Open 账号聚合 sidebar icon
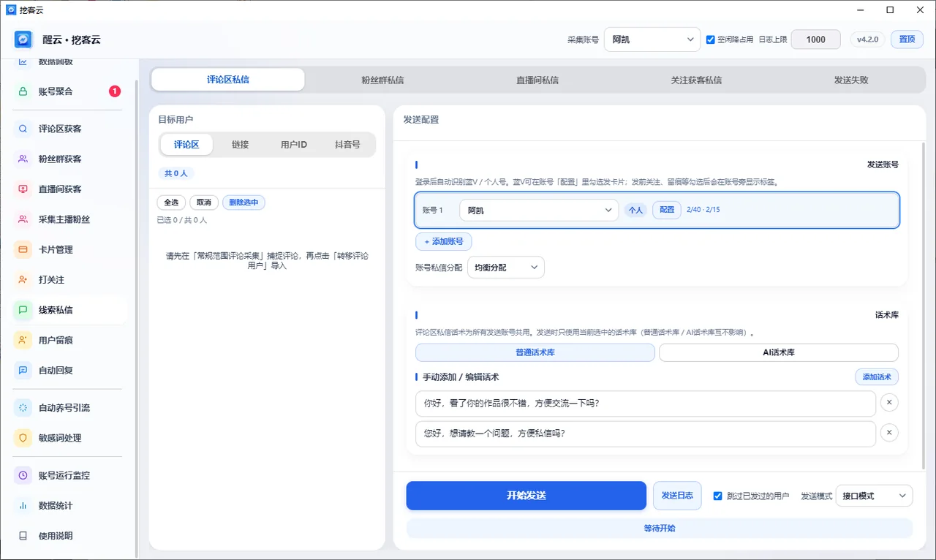This screenshot has width=936, height=560. (23, 91)
